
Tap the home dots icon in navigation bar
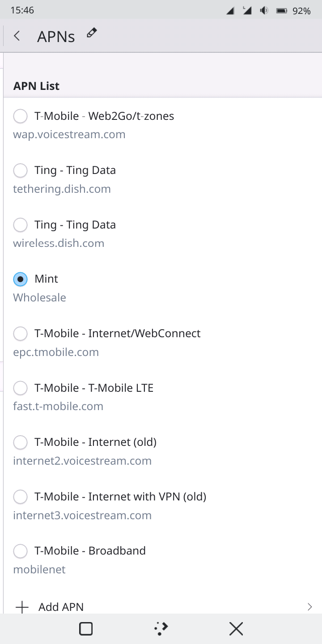pyautogui.click(x=161, y=629)
